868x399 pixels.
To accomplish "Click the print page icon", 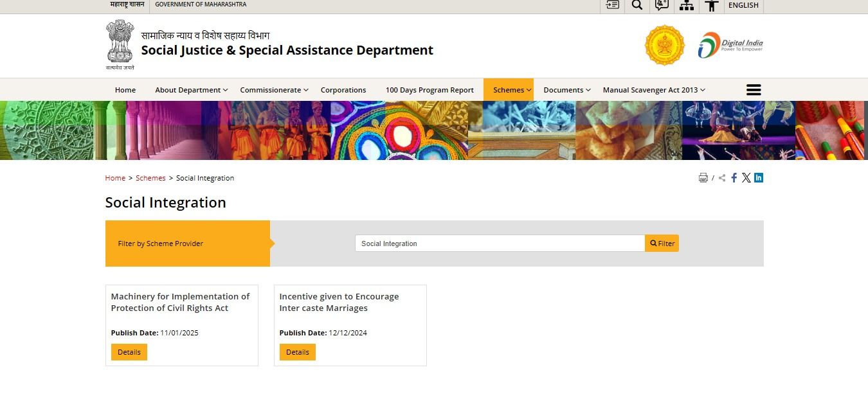I will pyautogui.click(x=703, y=178).
